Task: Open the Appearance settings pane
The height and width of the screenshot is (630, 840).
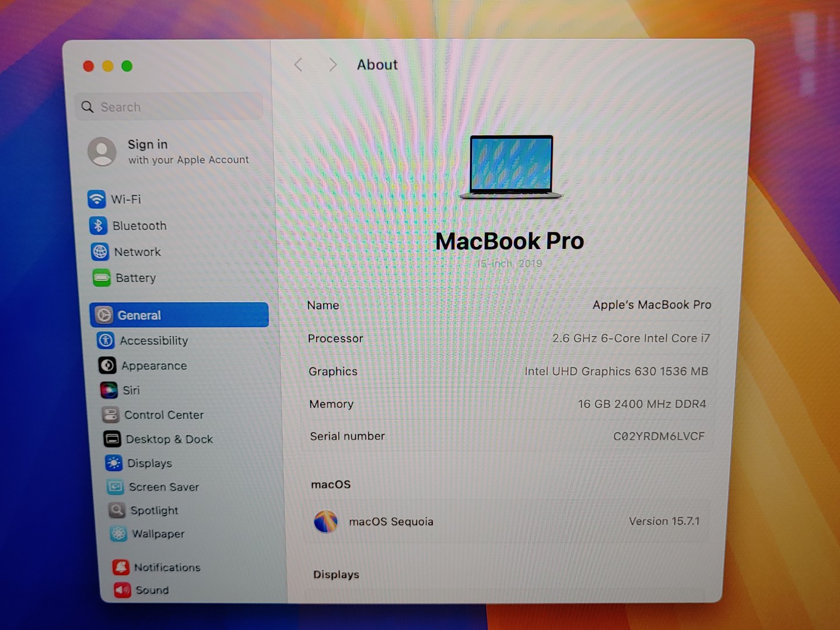Action: coord(154,366)
